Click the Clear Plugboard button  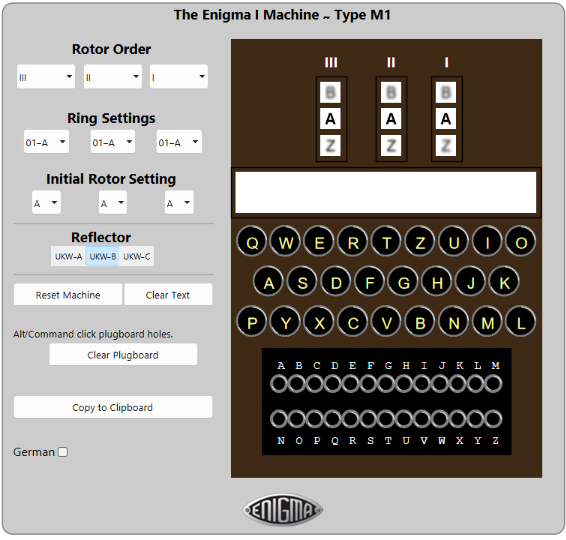[123, 354]
